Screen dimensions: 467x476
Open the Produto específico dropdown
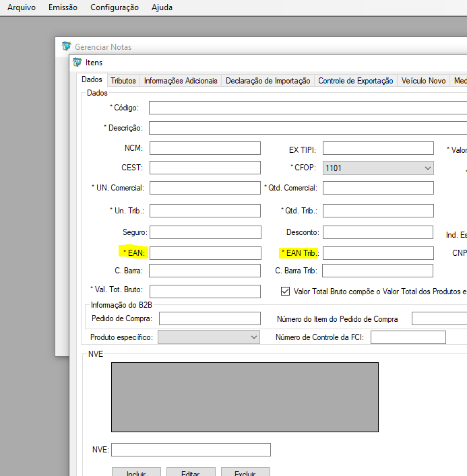pos(253,337)
